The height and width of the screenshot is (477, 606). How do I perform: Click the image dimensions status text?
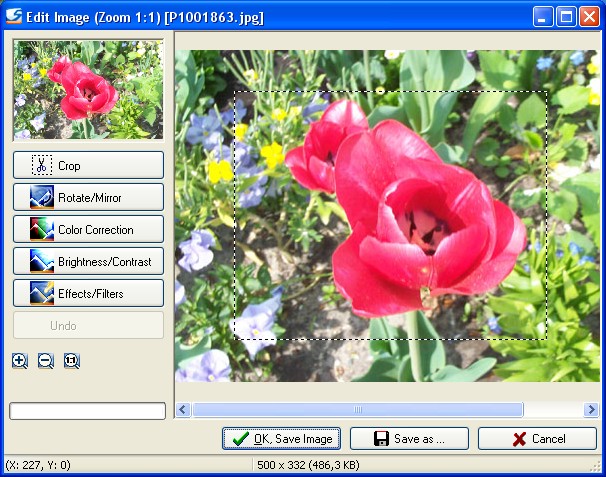[x=308, y=465]
